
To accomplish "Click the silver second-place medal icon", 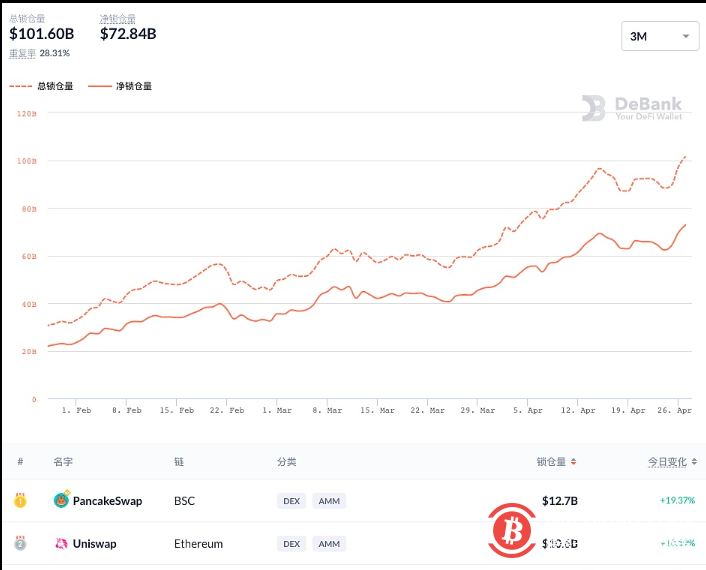I will click(x=20, y=544).
